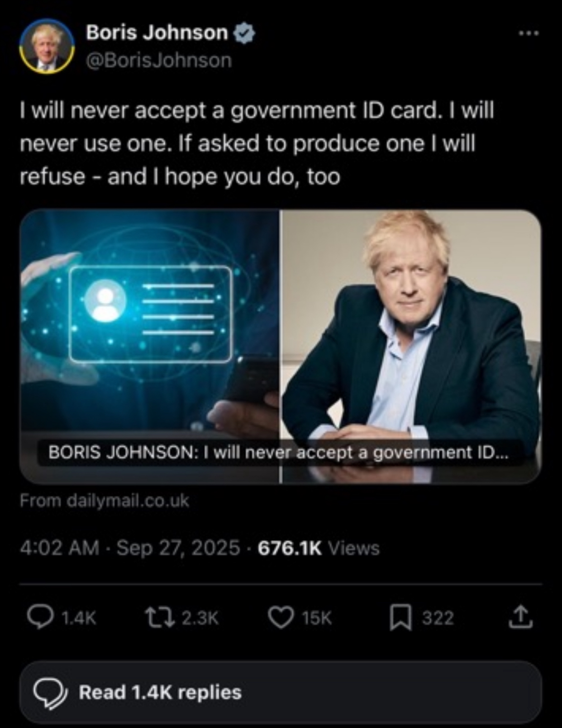This screenshot has height=728, width=562.
Task: Select the tweet body text
Action: (x=257, y=143)
